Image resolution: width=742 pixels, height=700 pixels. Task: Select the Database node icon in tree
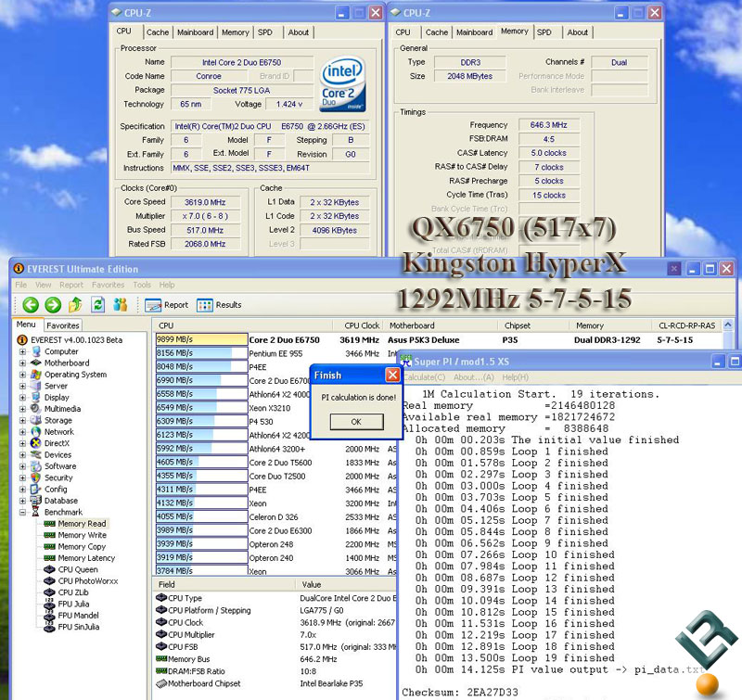(x=36, y=501)
